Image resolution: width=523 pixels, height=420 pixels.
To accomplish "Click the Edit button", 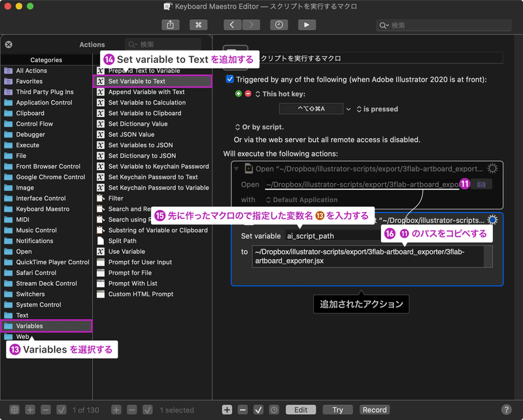I will point(301,410).
